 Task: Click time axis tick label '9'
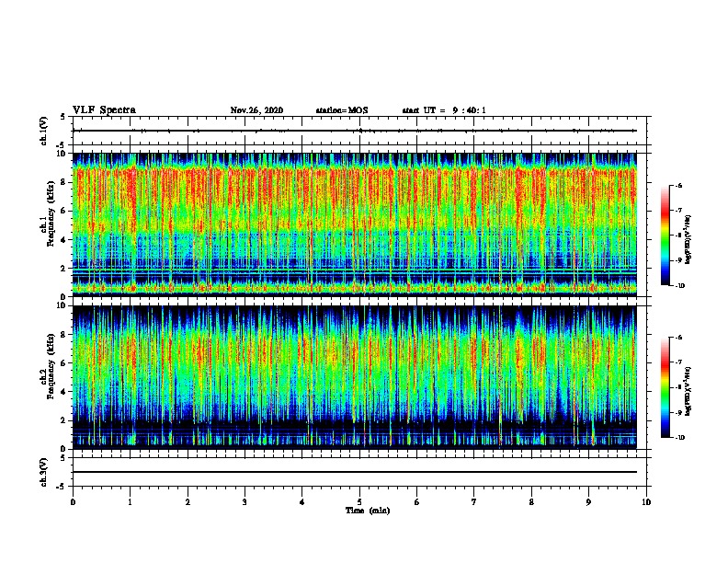tap(588, 501)
